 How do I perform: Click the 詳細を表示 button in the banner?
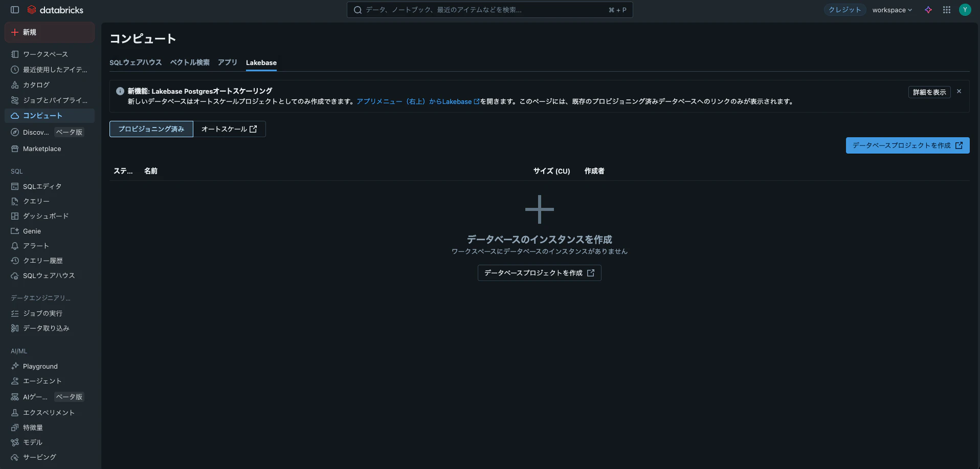point(929,92)
